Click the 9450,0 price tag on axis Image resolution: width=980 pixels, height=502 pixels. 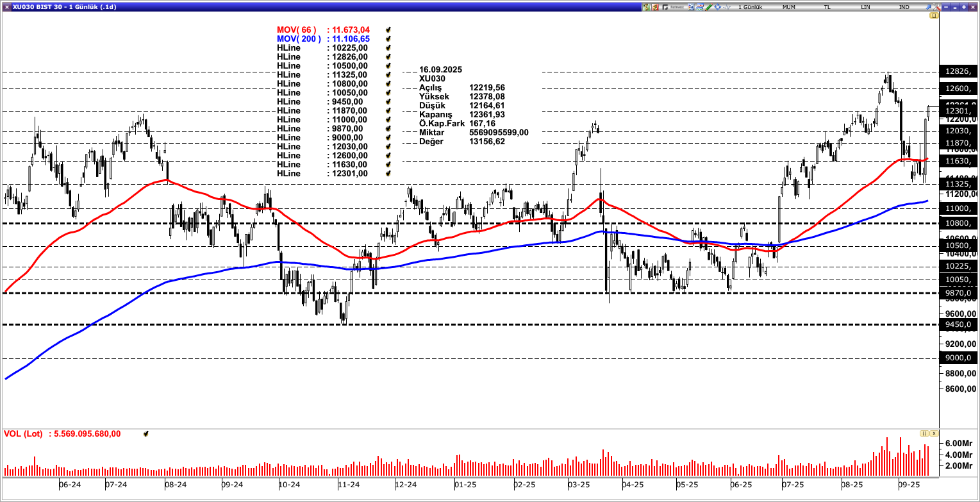coord(959,325)
